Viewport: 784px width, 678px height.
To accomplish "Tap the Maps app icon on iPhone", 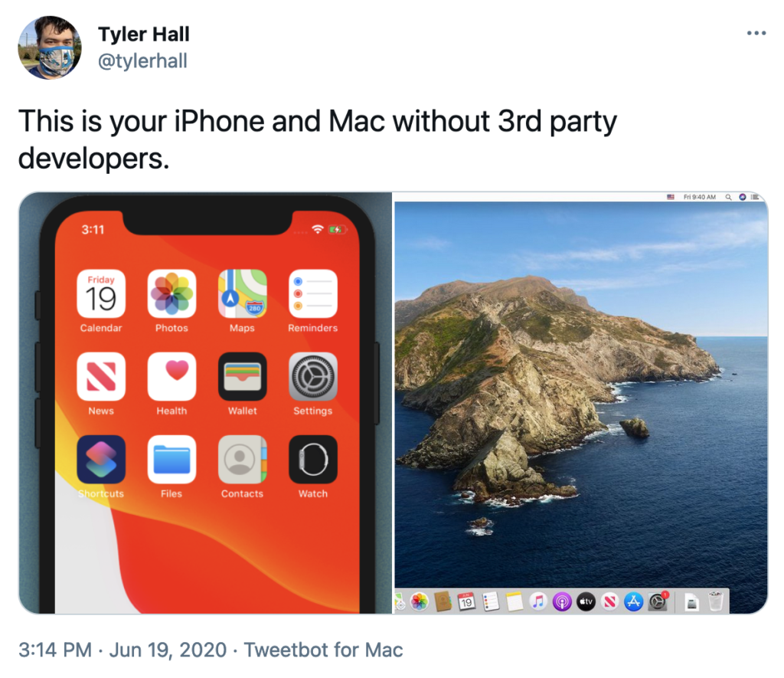I will coord(243,293).
